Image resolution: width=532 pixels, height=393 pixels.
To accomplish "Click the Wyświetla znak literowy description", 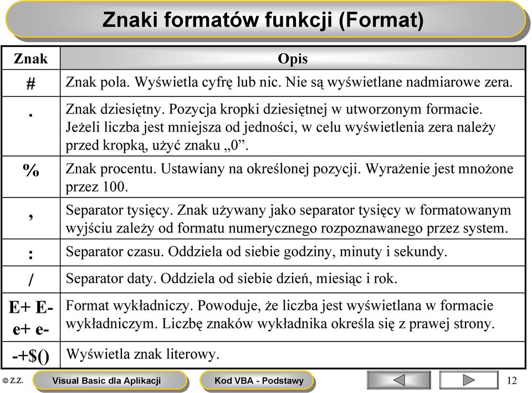I will [293, 355].
